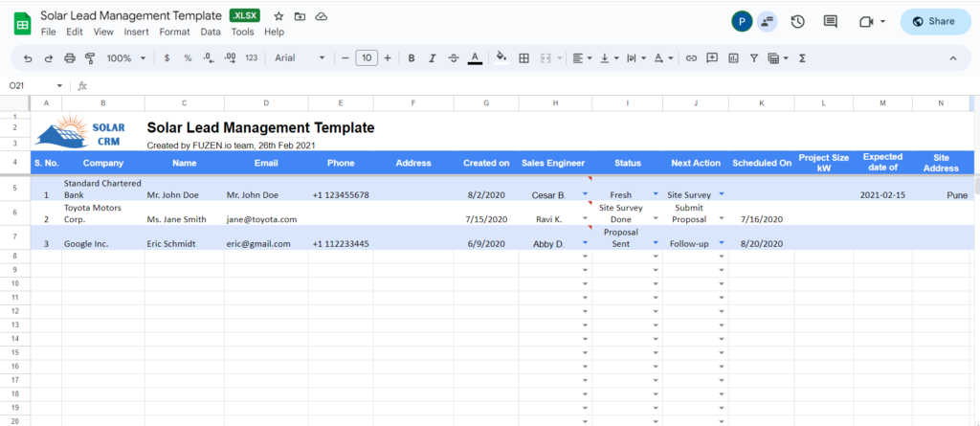This screenshot has height=426, width=980.
Task: Print the spreadsheet with the printer icon
Action: pyautogui.click(x=69, y=58)
